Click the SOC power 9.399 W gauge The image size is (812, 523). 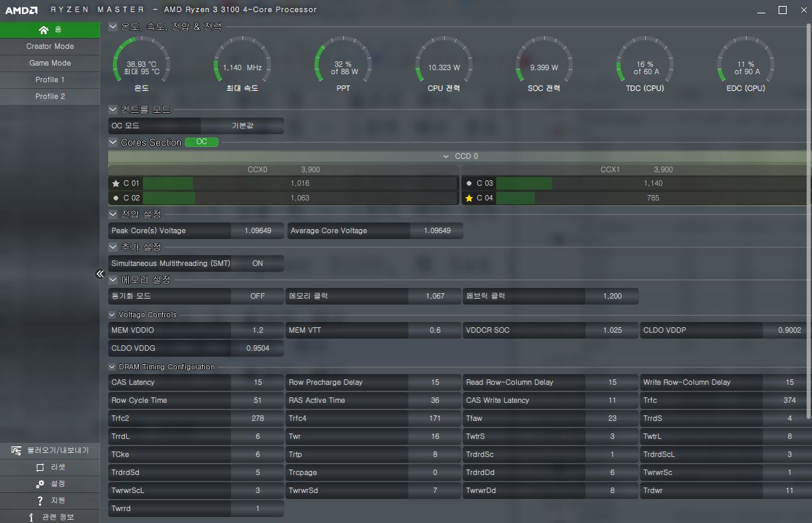coord(544,65)
